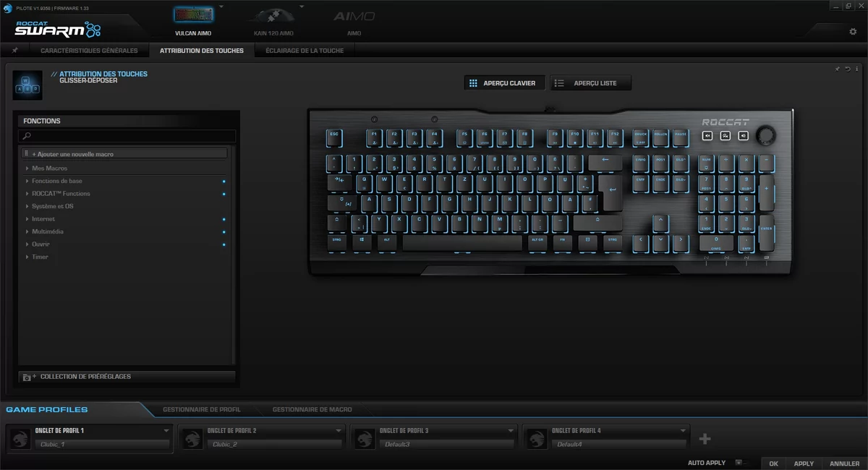The width and height of the screenshot is (868, 470).
Task: Click the OK button
Action: 773,463
